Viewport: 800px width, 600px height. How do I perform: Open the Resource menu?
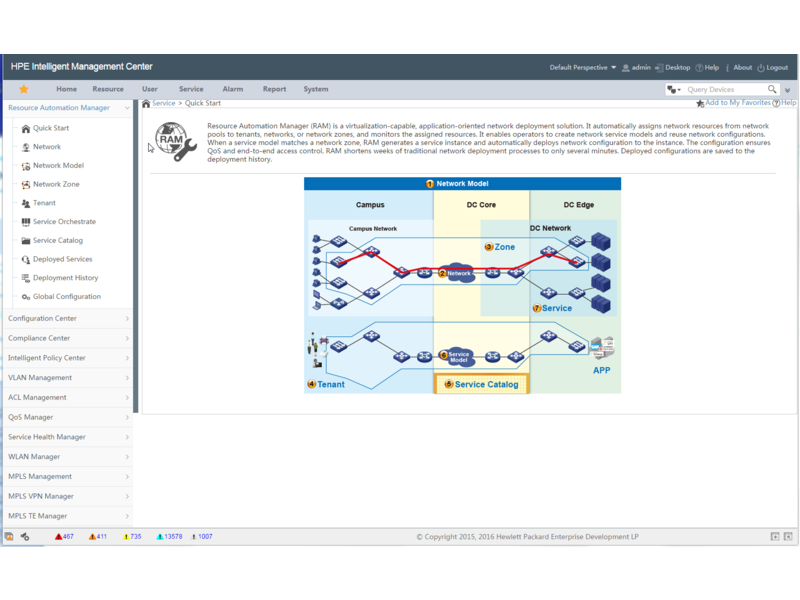(108, 89)
